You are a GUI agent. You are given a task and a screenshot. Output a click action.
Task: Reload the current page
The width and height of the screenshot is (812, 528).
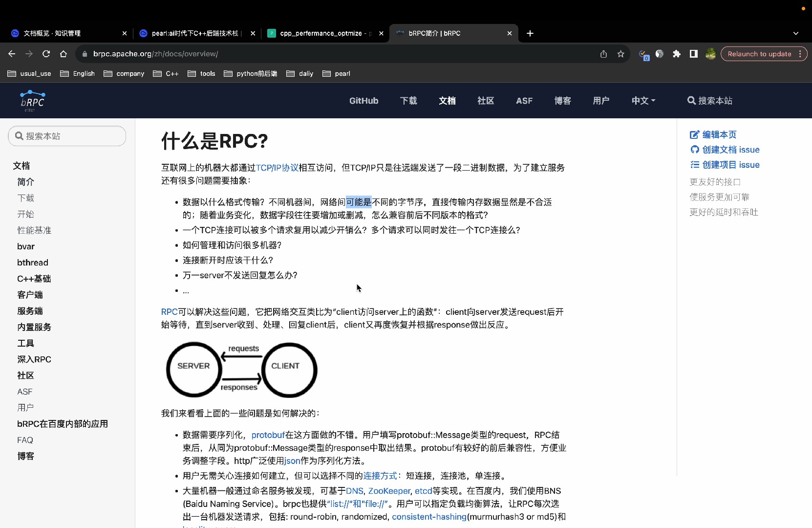coord(46,54)
